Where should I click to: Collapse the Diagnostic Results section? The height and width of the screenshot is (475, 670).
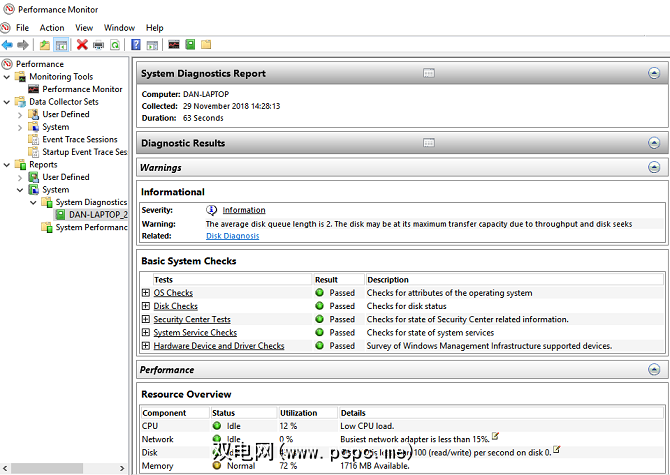pos(654,143)
